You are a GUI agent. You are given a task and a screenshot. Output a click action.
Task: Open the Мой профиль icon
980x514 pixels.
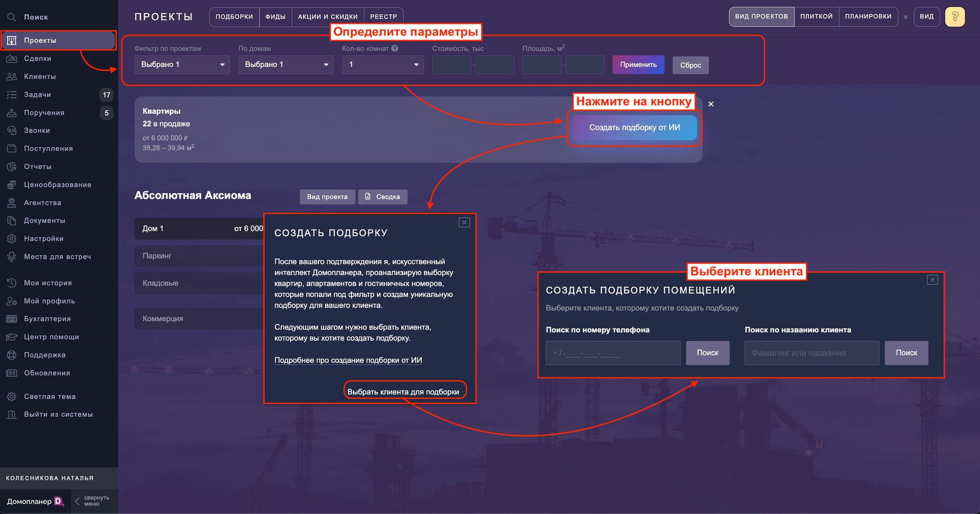(11, 301)
